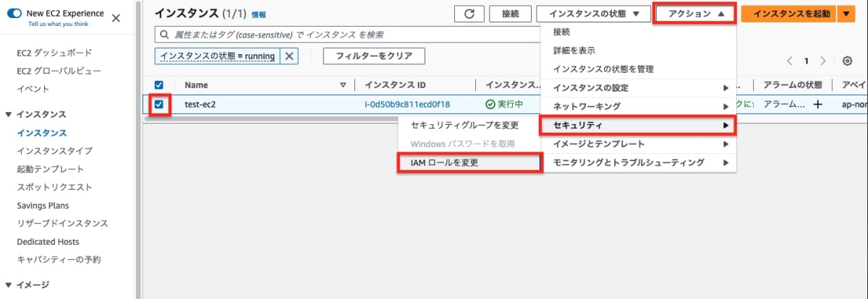Expand ネットワーキング submenu
This screenshot has width=868, height=299.
pos(639,107)
